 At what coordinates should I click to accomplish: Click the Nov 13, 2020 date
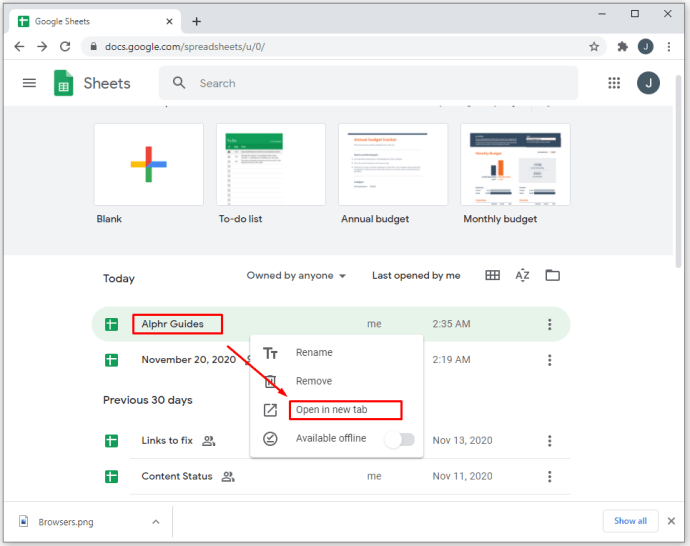(462, 440)
